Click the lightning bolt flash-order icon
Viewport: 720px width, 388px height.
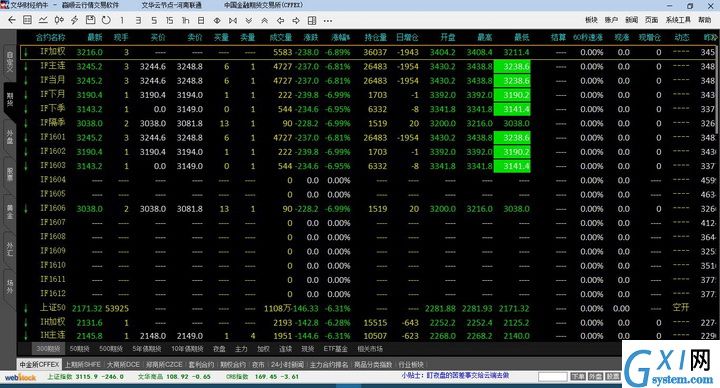click(x=74, y=20)
